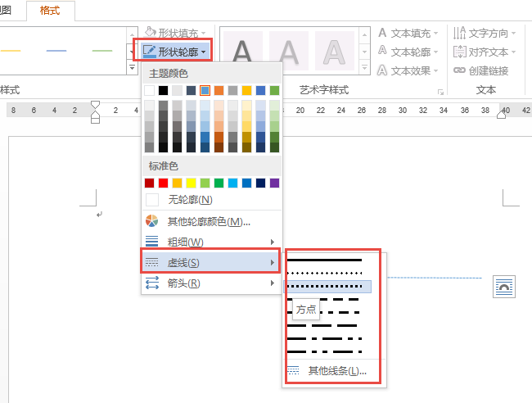Open the 文本效果 text effects dropdown
Image resolution: width=532 pixels, height=403 pixels.
408,70
